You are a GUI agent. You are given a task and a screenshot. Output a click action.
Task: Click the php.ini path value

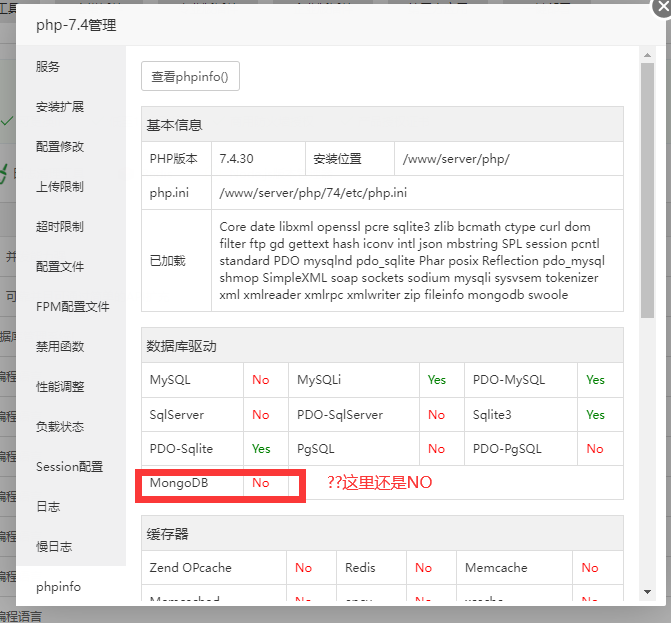[x=313, y=193]
